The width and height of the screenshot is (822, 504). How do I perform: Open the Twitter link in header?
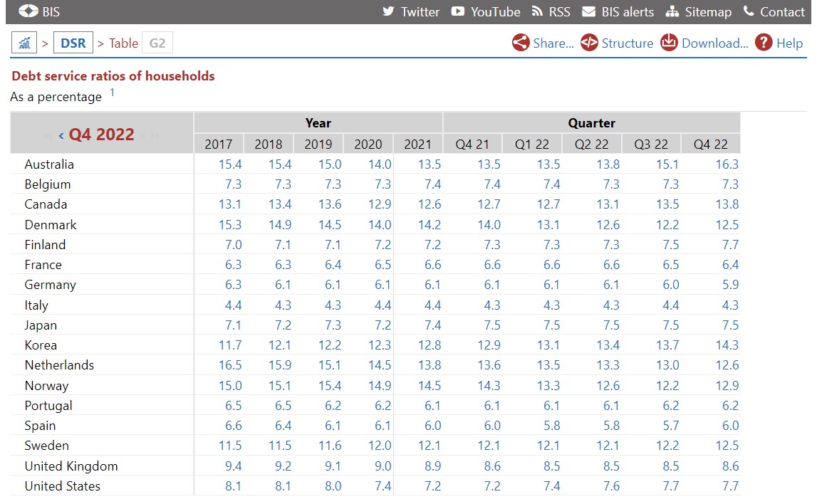tap(411, 12)
